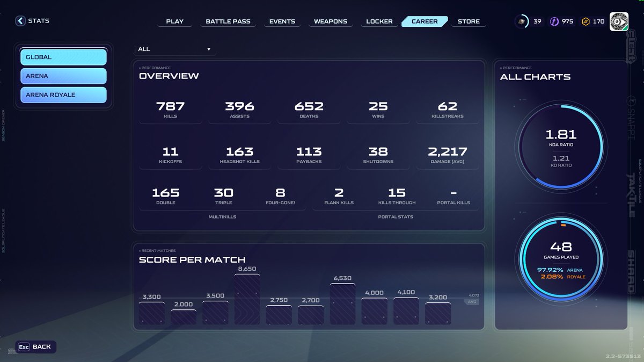Click the 38 SHUTDOWNS stat

378,155
